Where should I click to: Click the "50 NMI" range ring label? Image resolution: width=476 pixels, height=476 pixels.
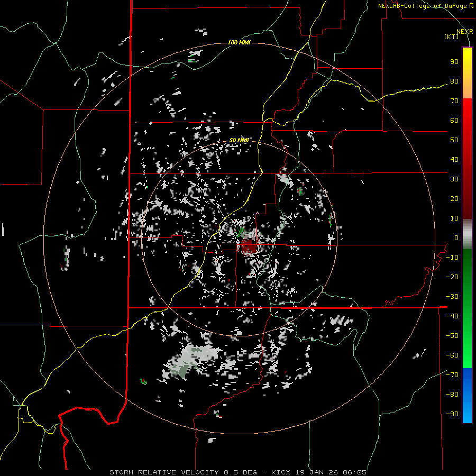239,140
